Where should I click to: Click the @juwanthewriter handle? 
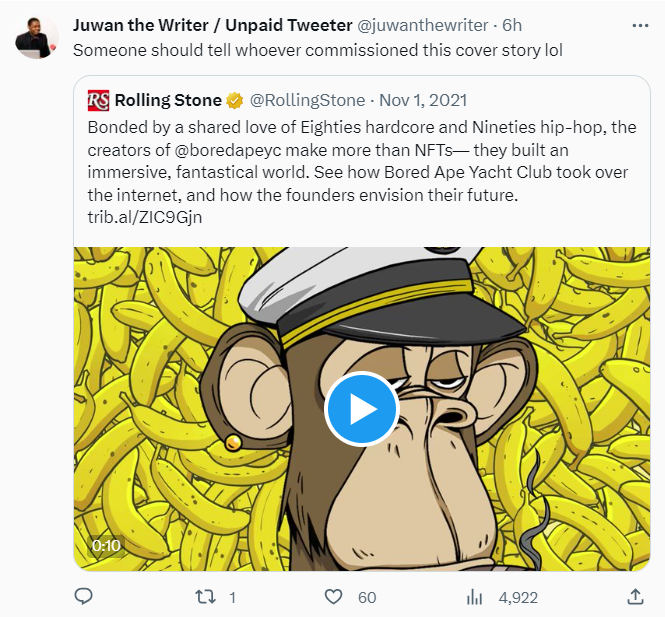coord(424,24)
